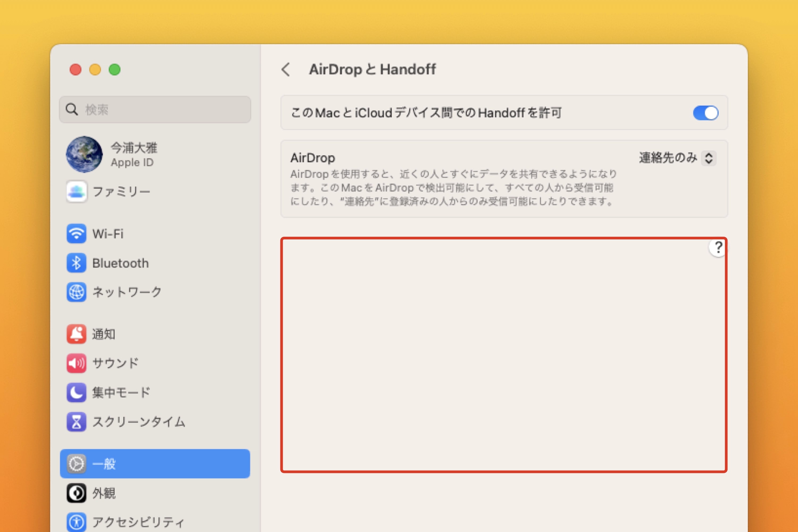Image resolution: width=798 pixels, height=532 pixels.
Task: Open スクリーンタイム label in the sidebar
Action: coord(139,422)
